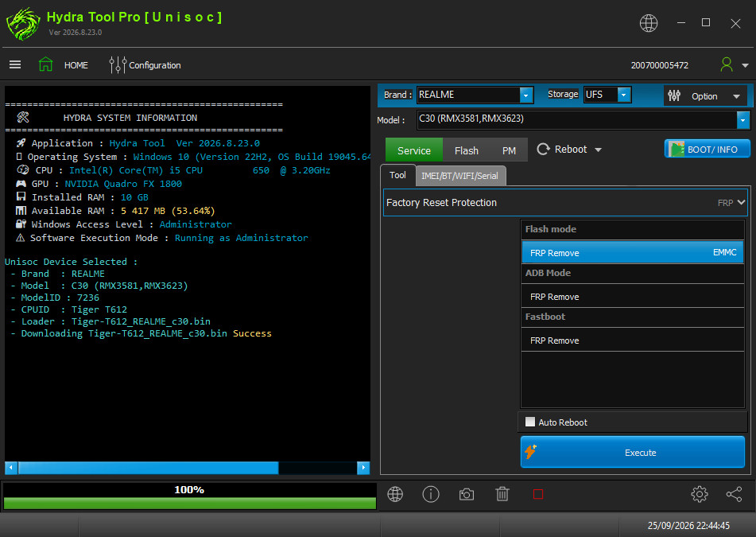Click the globe icon in bottom toolbar
The width and height of the screenshot is (756, 537).
pyautogui.click(x=395, y=494)
